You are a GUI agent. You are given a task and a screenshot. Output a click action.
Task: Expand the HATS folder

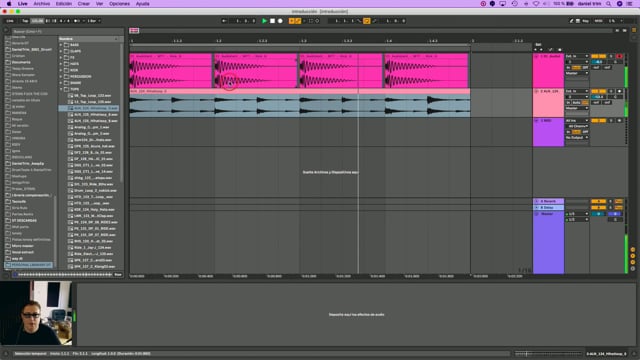pos(61,64)
